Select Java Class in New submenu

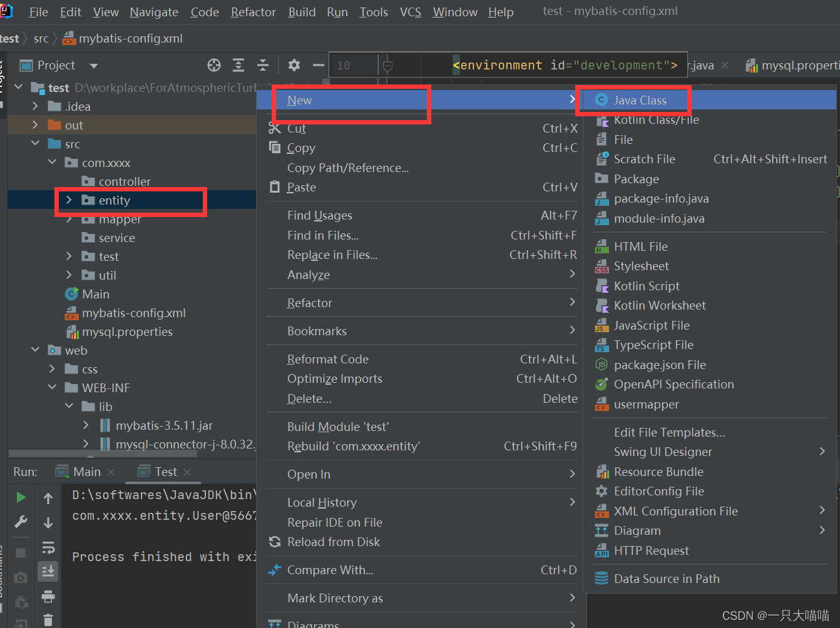click(710, 100)
